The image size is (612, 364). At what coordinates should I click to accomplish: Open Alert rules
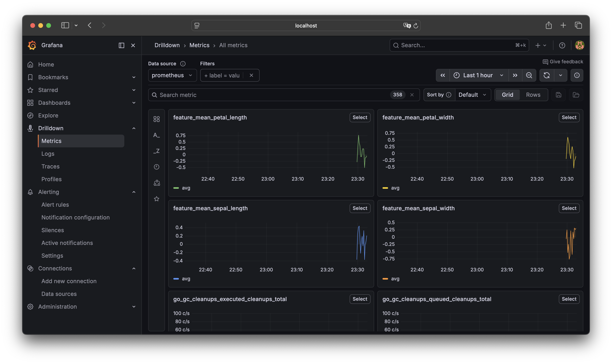point(55,205)
